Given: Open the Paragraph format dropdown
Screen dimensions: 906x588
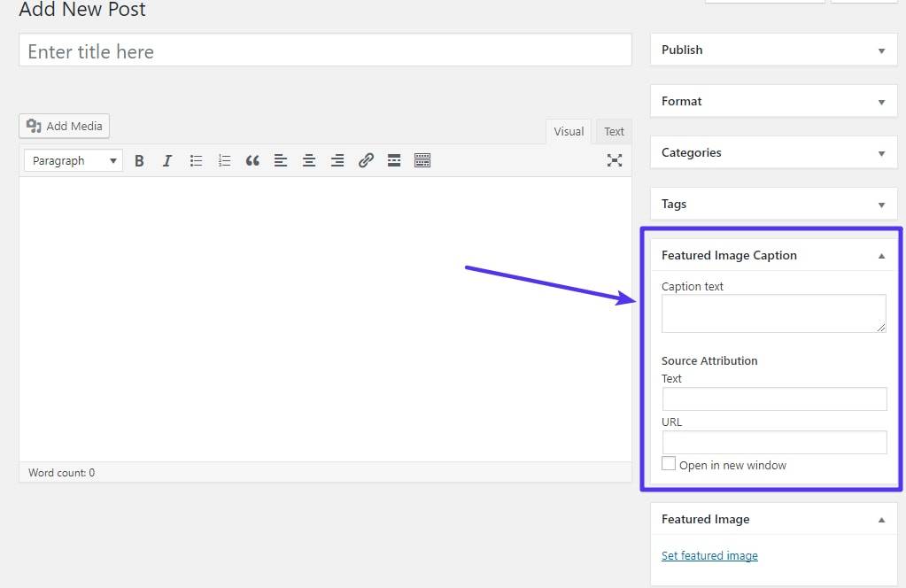Looking at the screenshot, I should (x=74, y=160).
